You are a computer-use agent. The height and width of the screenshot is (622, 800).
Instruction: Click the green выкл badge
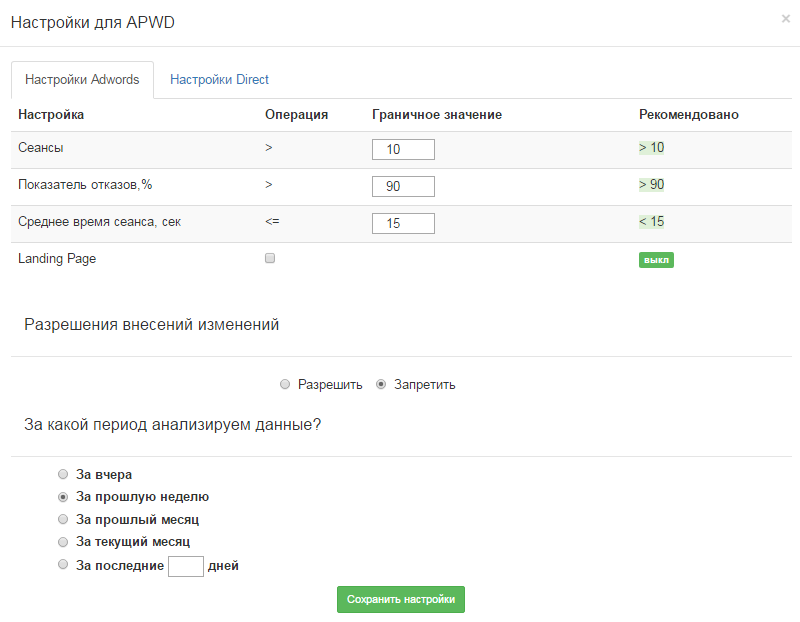click(656, 260)
